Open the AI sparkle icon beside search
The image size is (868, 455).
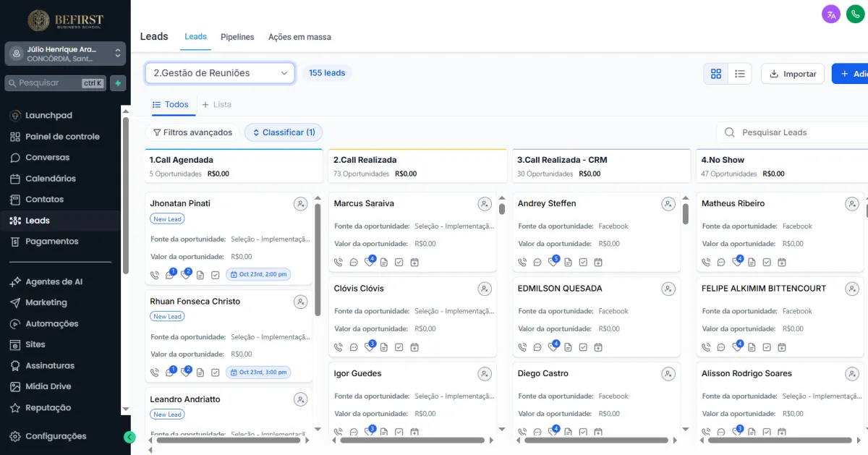(117, 83)
